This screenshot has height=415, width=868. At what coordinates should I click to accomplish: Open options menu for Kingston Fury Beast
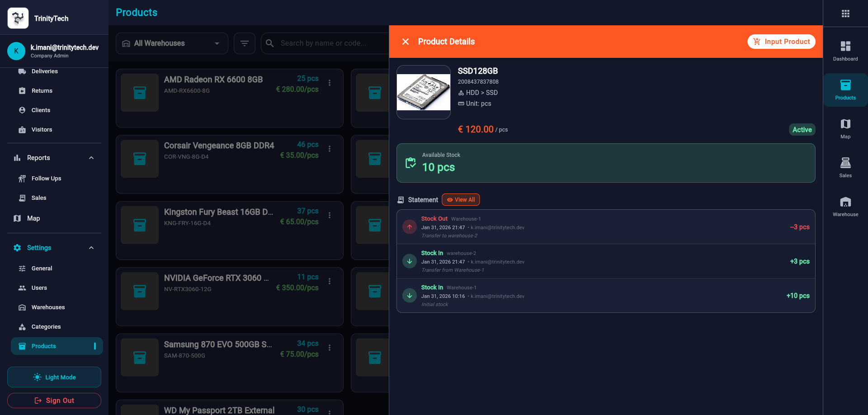tap(330, 215)
